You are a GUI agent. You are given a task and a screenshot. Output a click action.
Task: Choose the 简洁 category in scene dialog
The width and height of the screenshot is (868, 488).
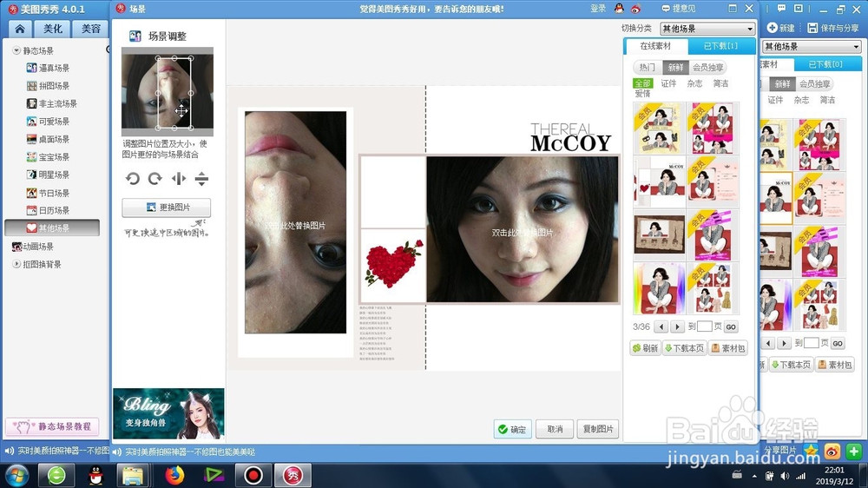tap(720, 83)
